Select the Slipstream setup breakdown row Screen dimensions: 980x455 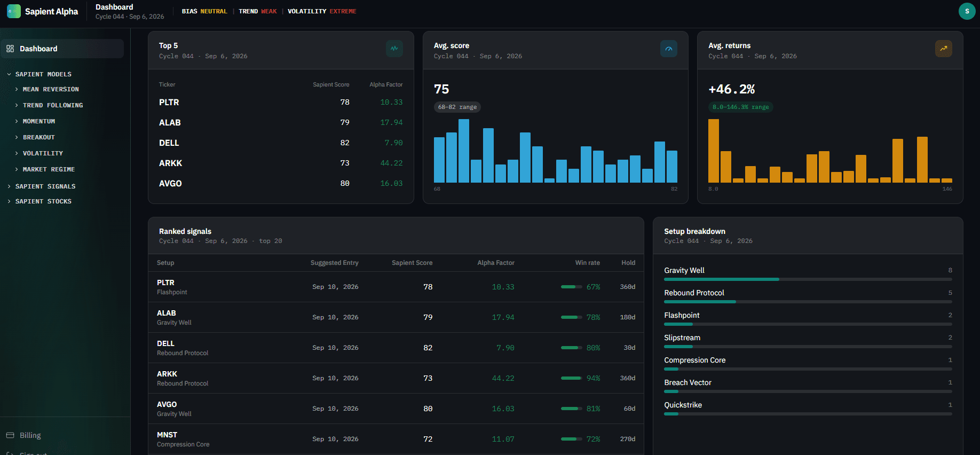808,341
